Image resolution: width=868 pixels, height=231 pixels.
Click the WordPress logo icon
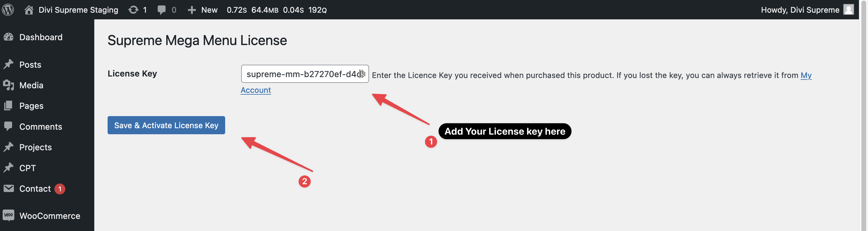[8, 9]
